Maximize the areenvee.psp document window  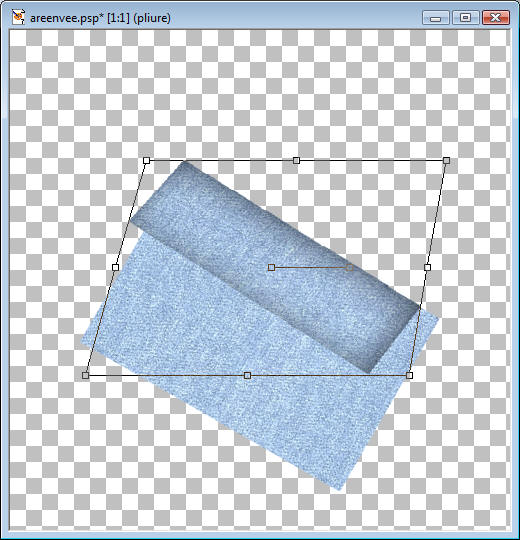(x=466, y=18)
